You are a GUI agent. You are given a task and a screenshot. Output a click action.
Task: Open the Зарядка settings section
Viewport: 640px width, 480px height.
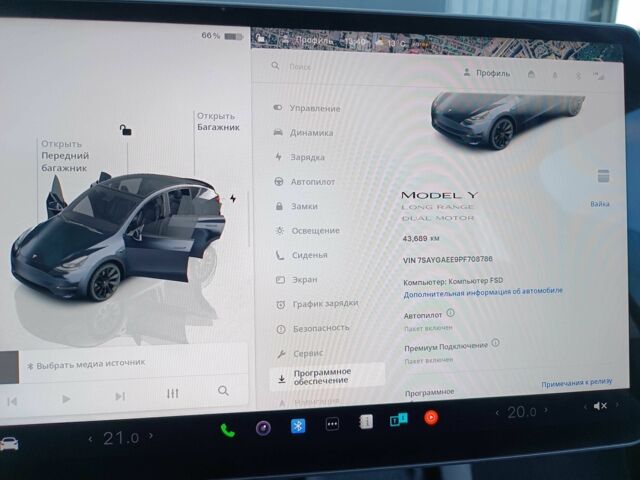click(x=307, y=158)
